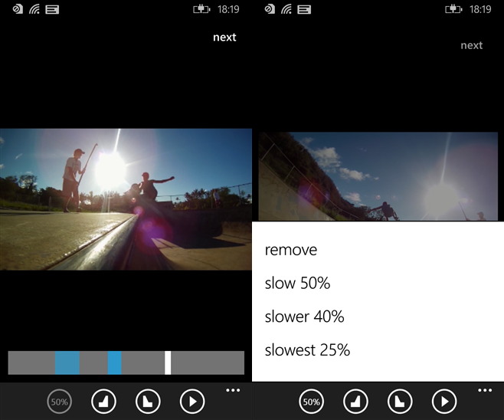Tap the 50% speed icon in right screen
504x420 pixels.
point(312,402)
